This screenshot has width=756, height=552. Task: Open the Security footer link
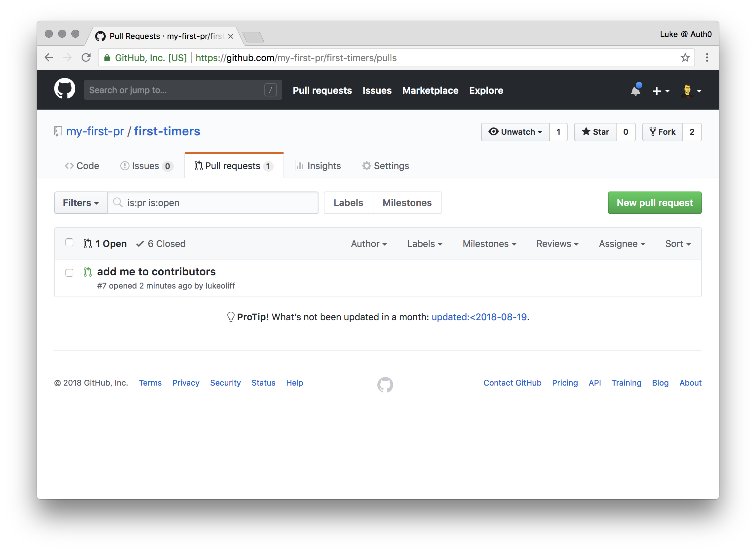coord(225,383)
